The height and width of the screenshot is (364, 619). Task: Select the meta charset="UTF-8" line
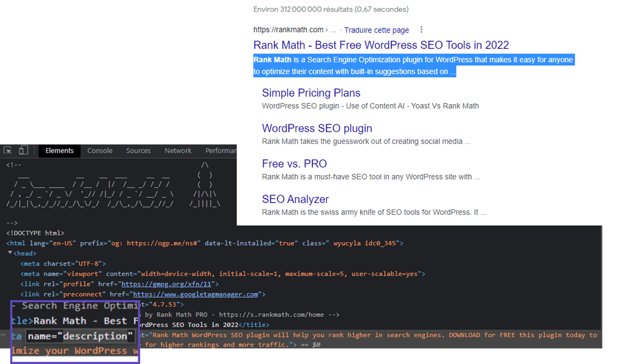coord(63,263)
